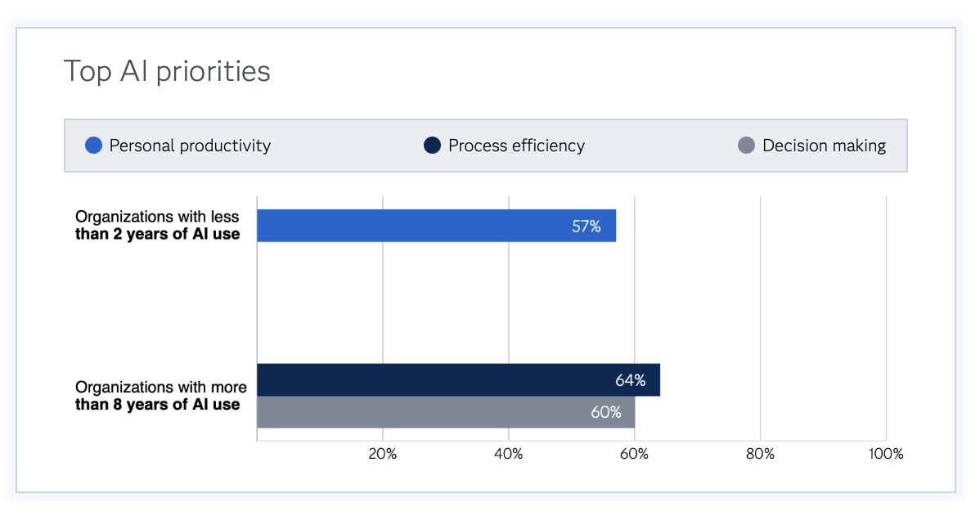Click the Top AI priorities chart title

[167, 72]
